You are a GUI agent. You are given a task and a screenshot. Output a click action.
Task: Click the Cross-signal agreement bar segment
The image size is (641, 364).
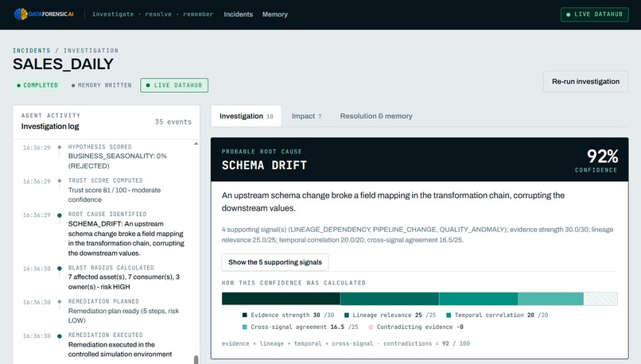tap(551, 299)
